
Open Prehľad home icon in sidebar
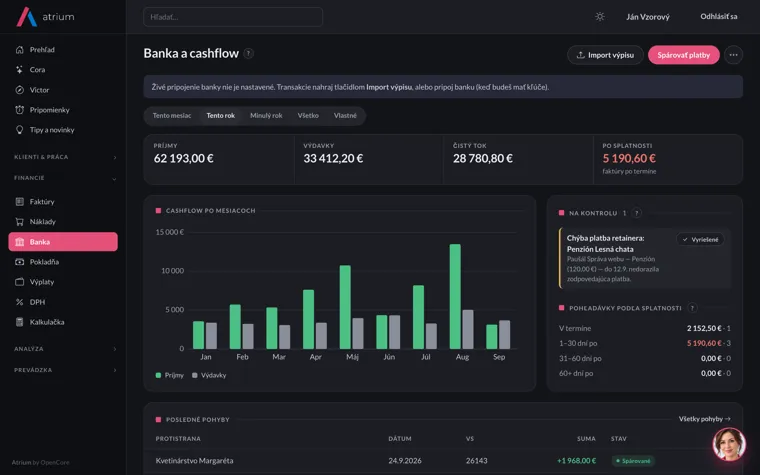point(19,49)
